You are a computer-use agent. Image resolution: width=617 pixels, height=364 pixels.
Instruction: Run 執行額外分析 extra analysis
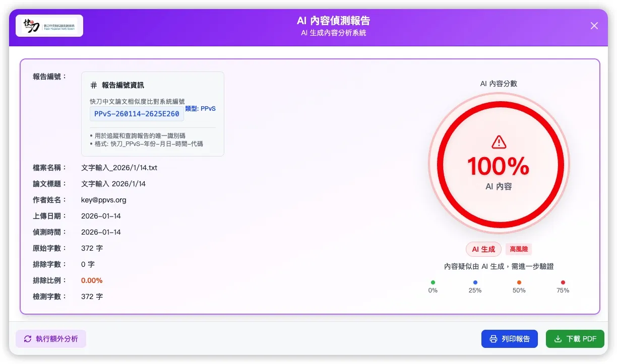[50, 338]
